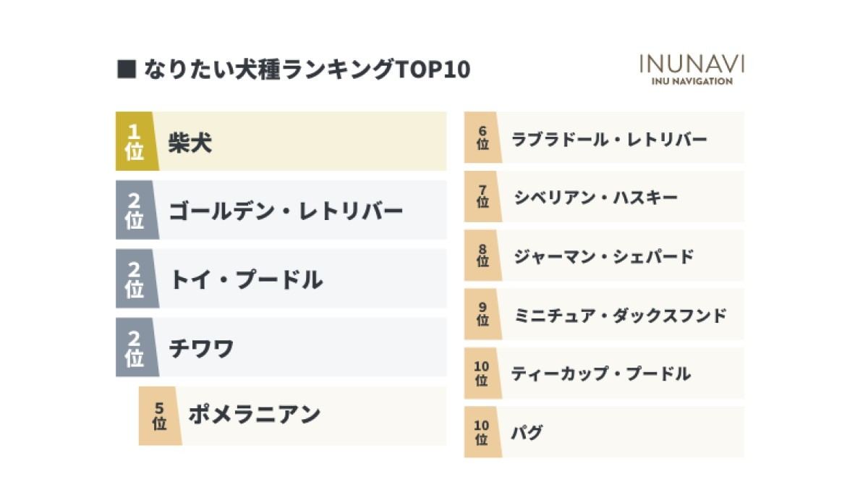Select the トイ・プードル entry
The height and width of the screenshot is (498, 868).
click(281, 279)
